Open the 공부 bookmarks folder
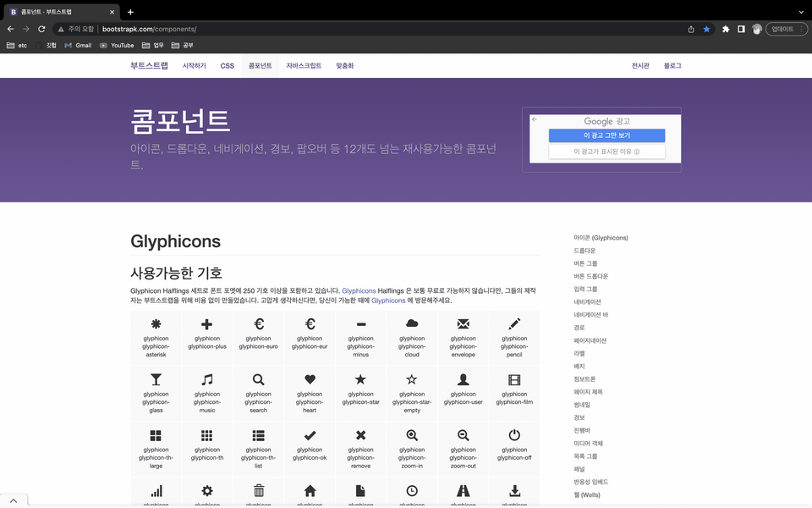Image resolution: width=812 pixels, height=508 pixels. click(183, 46)
